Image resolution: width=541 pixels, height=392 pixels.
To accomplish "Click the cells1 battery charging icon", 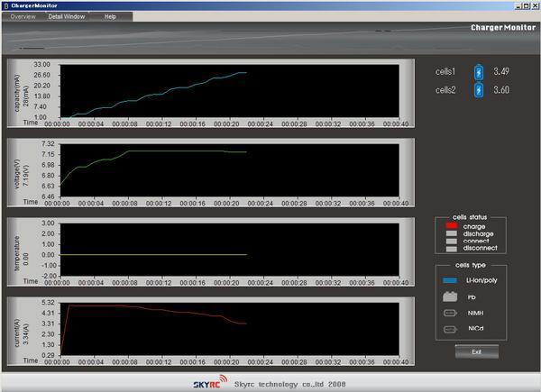I will (479, 71).
